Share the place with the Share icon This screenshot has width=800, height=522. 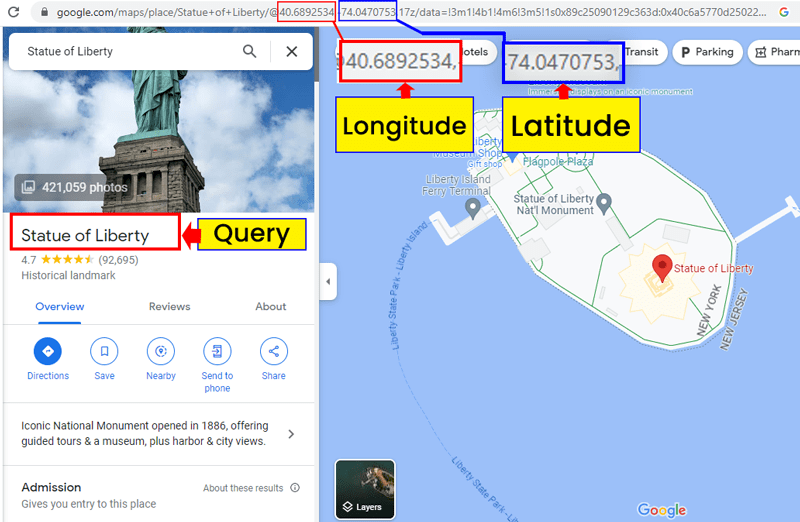click(x=273, y=351)
